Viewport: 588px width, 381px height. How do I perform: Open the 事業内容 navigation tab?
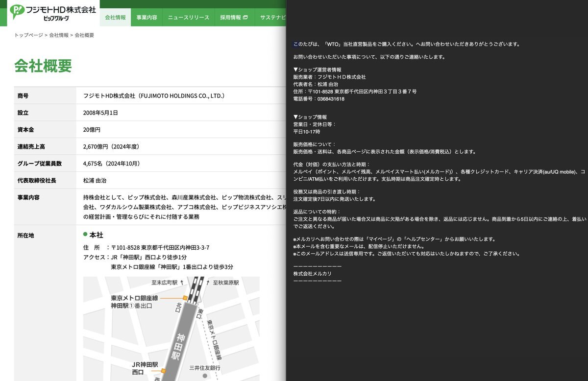pos(147,18)
